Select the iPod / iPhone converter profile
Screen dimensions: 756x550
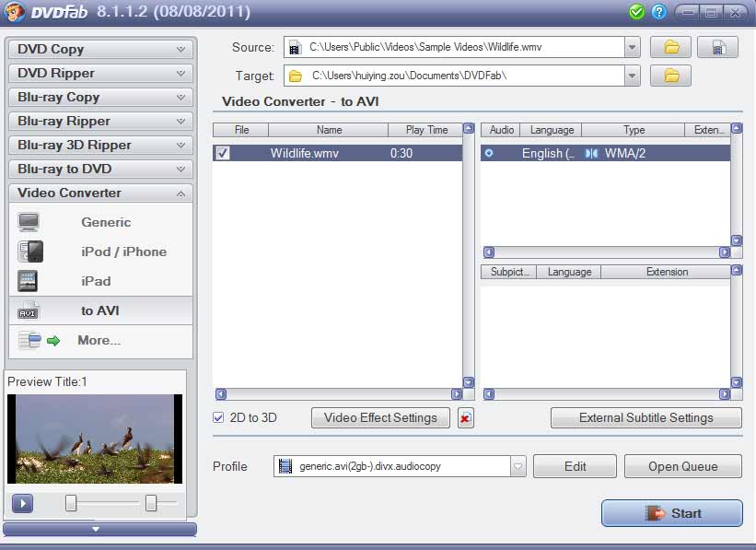121,252
